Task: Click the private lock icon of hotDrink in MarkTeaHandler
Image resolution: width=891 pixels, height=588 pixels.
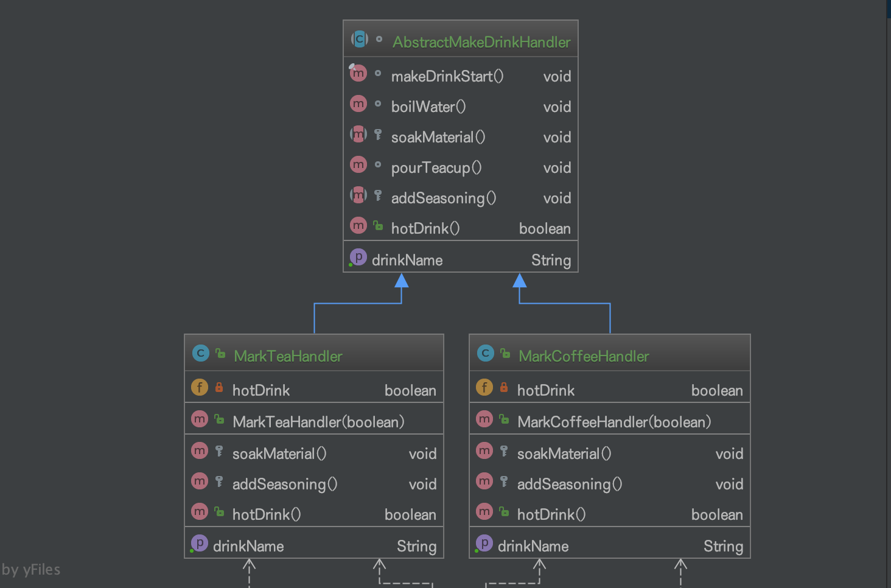Action: [x=219, y=388]
